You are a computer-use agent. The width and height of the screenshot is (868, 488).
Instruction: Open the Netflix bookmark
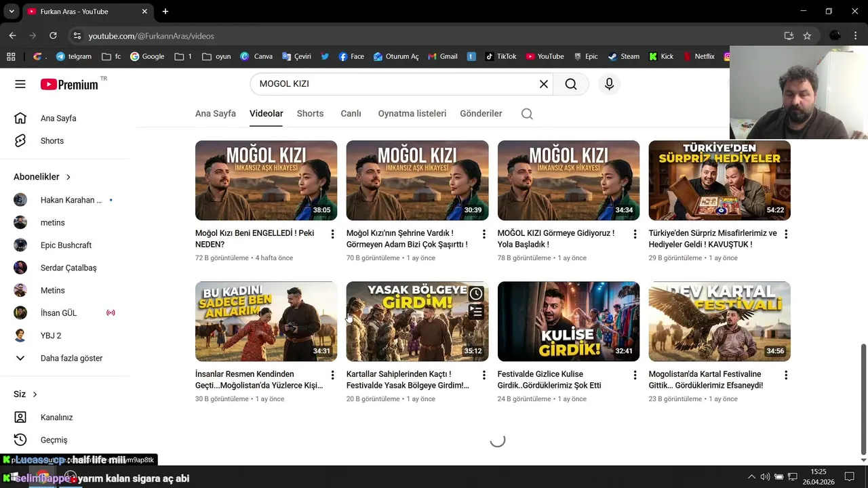coord(699,56)
